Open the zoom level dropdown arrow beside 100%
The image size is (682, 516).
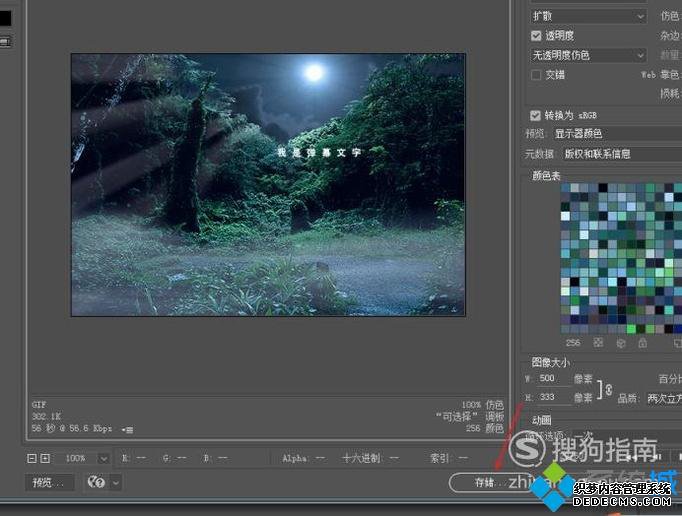point(104,459)
